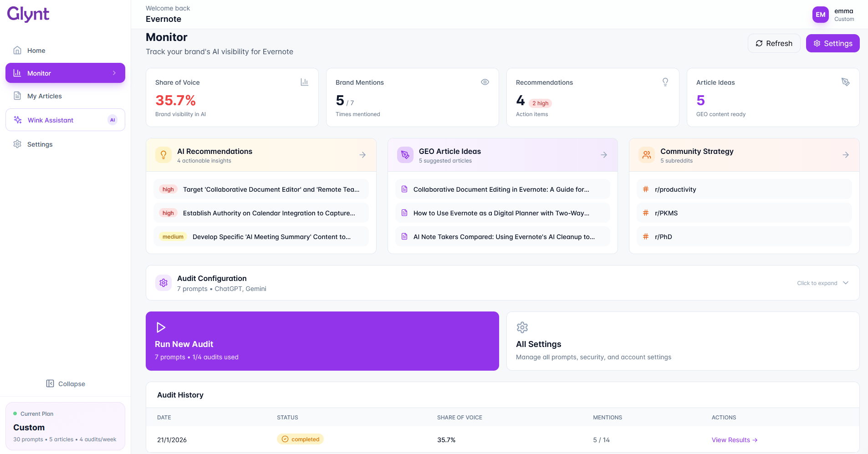Refresh the monitor data
The width and height of the screenshot is (868, 454).
[x=774, y=43]
